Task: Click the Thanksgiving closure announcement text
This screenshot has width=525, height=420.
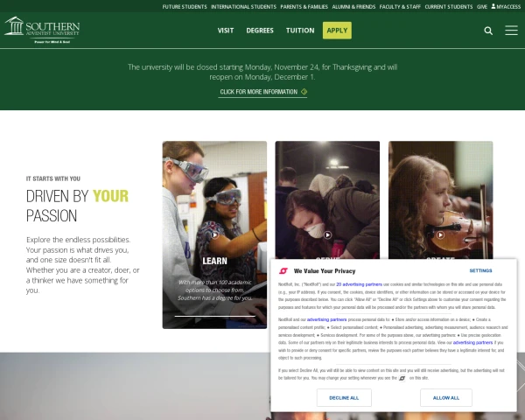Action: 262,72
